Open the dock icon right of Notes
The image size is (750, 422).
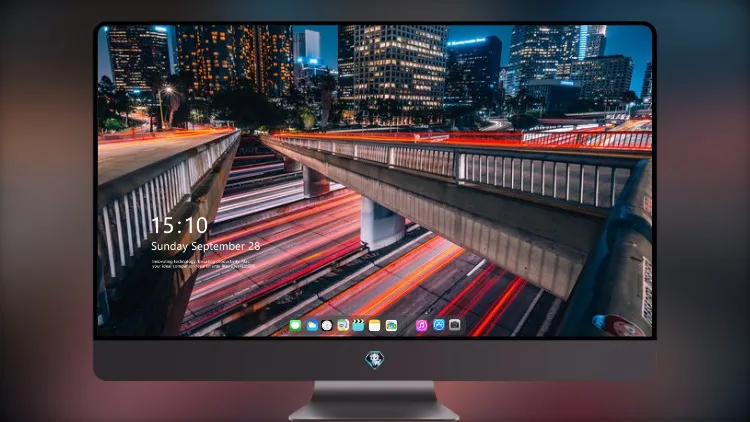click(x=391, y=325)
